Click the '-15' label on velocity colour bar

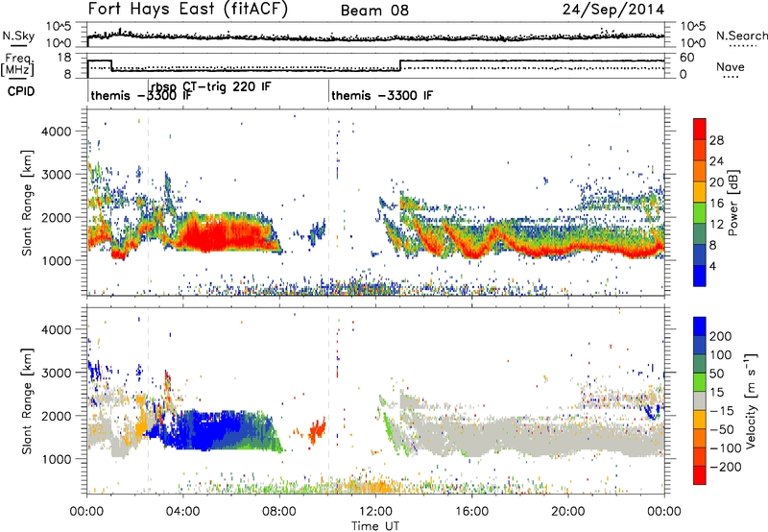point(721,411)
